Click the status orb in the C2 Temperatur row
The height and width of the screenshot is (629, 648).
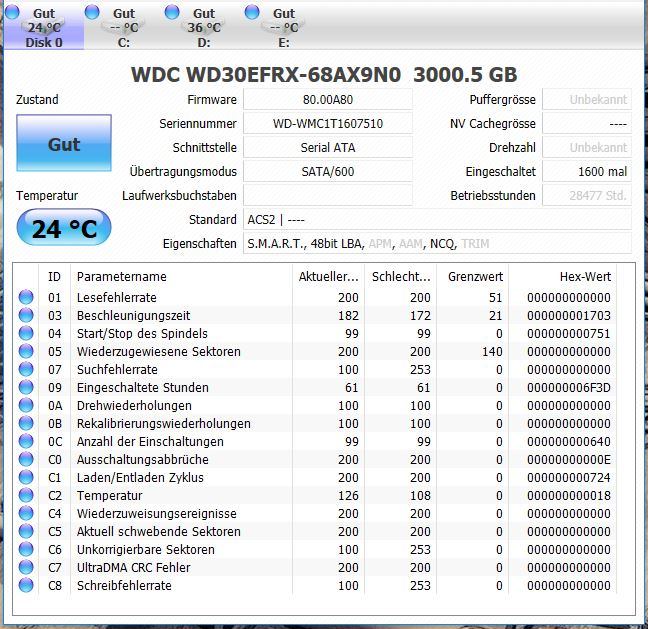point(26,495)
